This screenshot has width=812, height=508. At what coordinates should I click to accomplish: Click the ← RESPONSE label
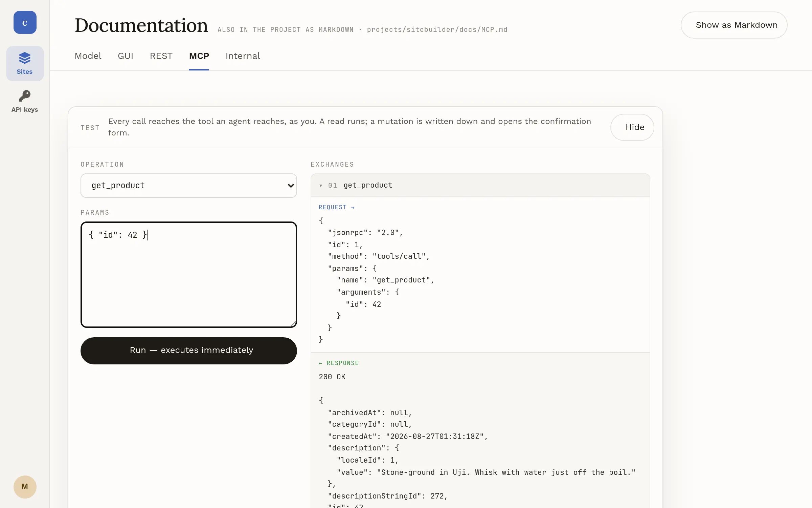point(339,363)
